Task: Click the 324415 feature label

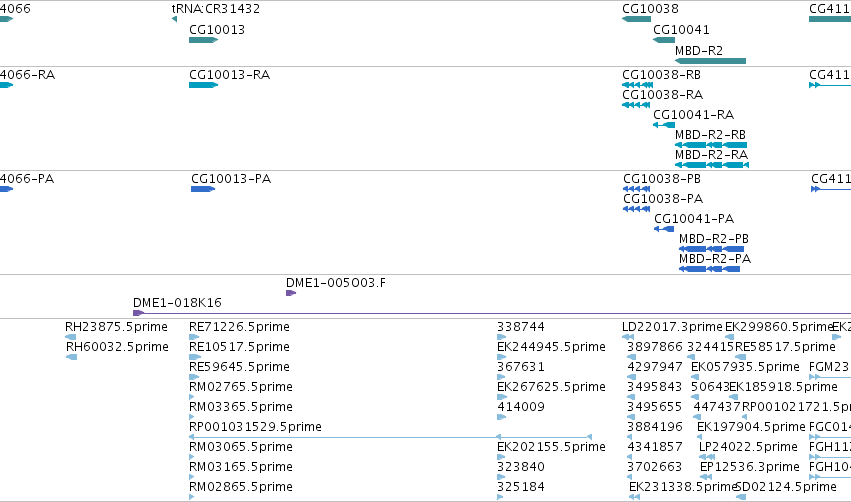Action: coord(710,347)
